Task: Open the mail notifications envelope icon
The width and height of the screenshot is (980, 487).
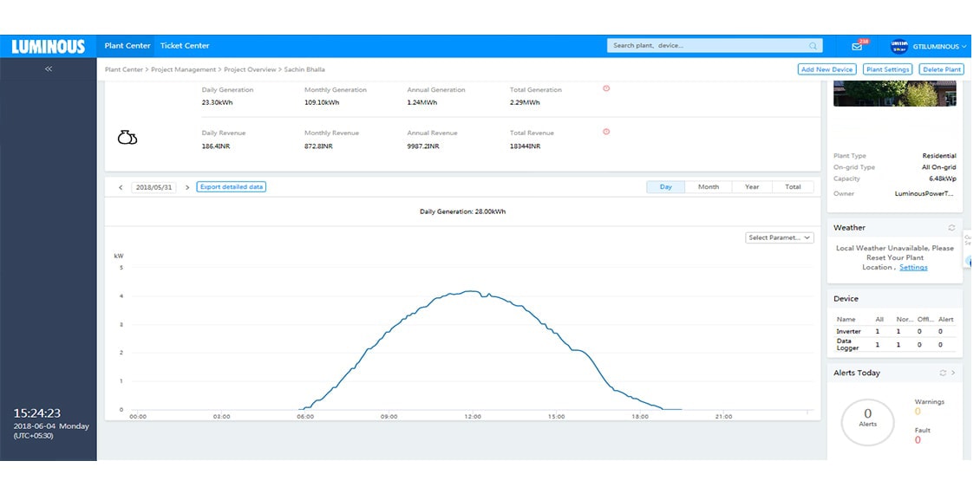Action: pos(857,47)
